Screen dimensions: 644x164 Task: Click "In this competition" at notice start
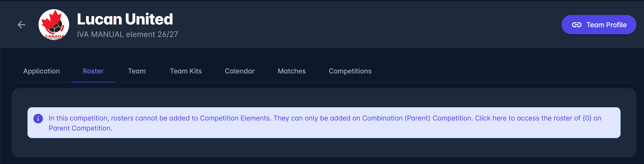tap(78, 118)
